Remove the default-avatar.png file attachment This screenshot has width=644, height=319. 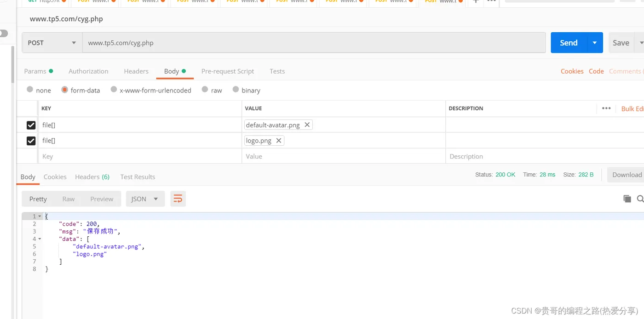tap(307, 125)
